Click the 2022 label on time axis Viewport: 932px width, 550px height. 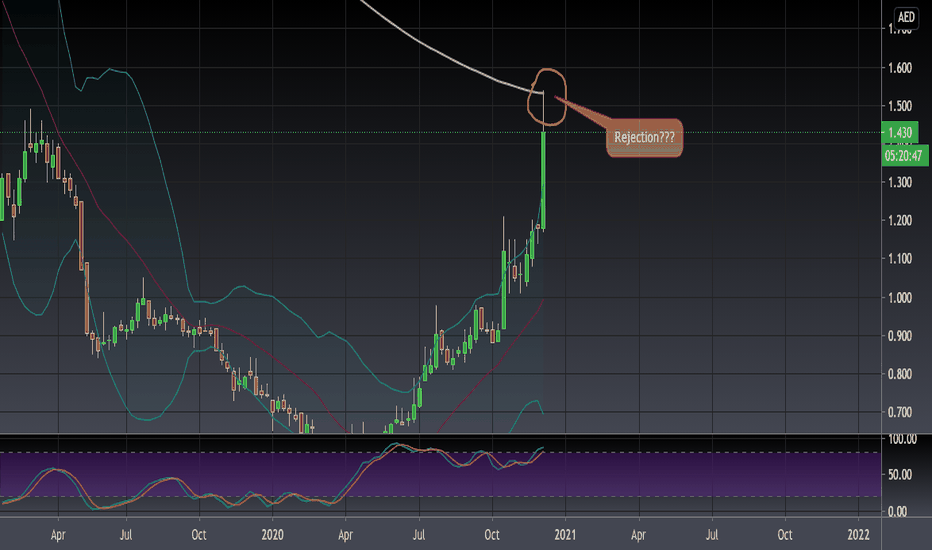pos(858,535)
